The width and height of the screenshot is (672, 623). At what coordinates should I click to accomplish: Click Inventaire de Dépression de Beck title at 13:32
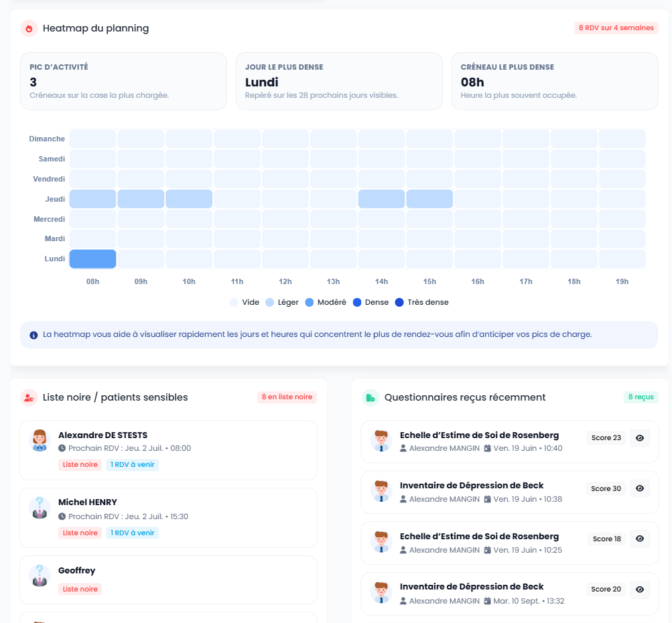tap(472, 587)
